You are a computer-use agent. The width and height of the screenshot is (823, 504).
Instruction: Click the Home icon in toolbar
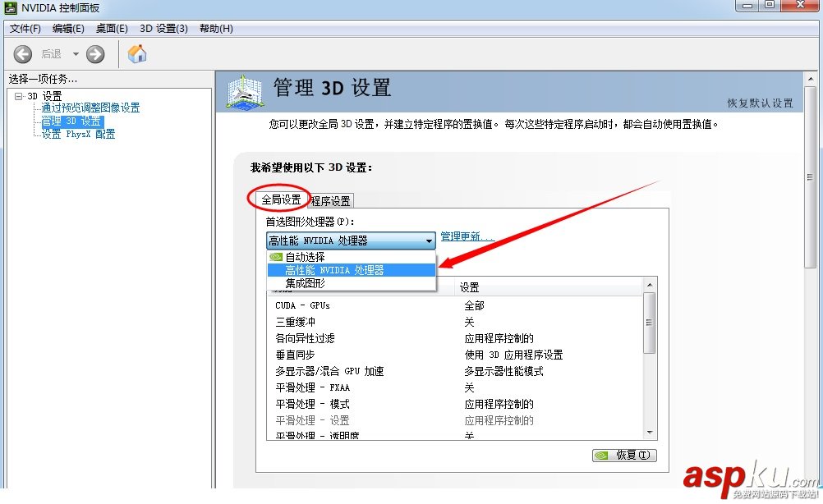(x=137, y=53)
